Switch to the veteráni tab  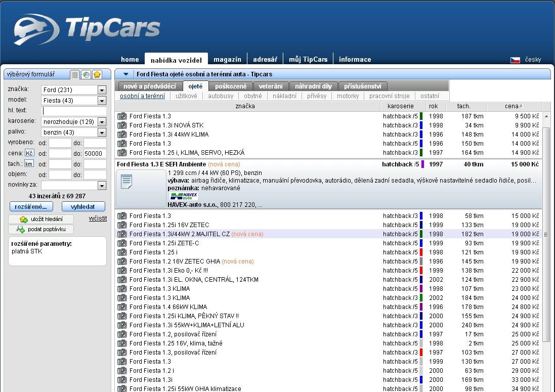pyautogui.click(x=271, y=86)
